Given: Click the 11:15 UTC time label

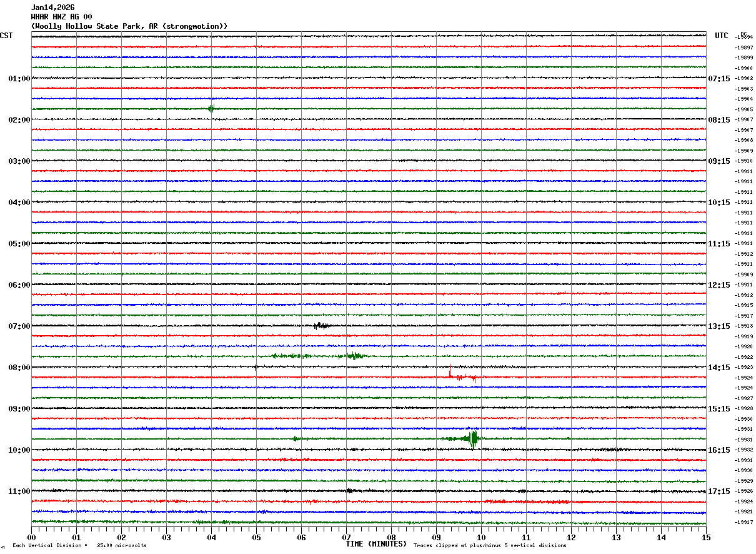Looking at the screenshot, I should 719,244.
